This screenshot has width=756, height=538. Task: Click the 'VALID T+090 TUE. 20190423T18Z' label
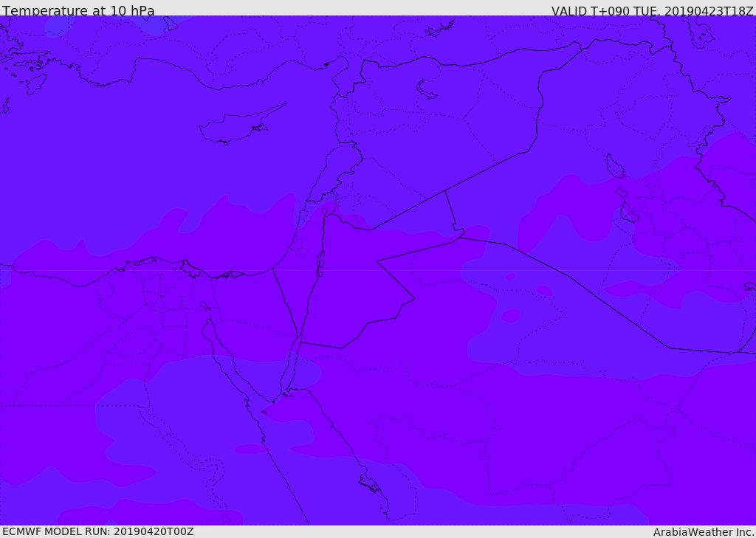[653, 10]
